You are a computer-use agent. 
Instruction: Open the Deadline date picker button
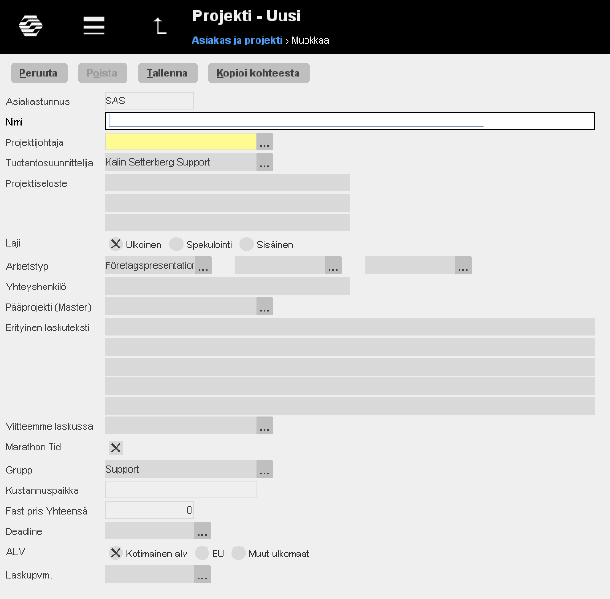point(202,531)
